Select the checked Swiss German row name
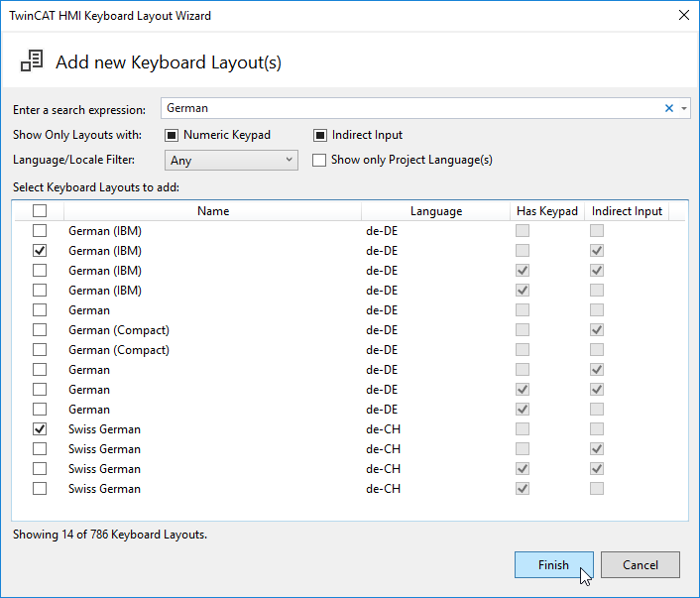 [x=104, y=429]
